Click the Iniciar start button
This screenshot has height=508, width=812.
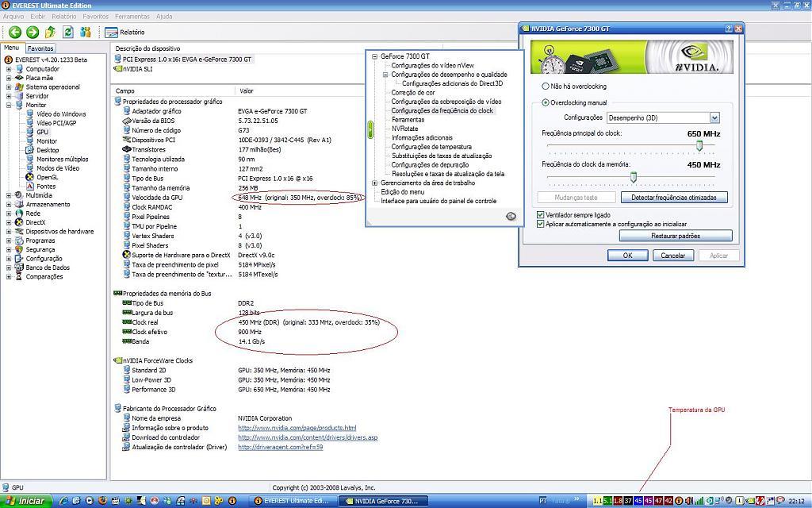tap(26, 501)
